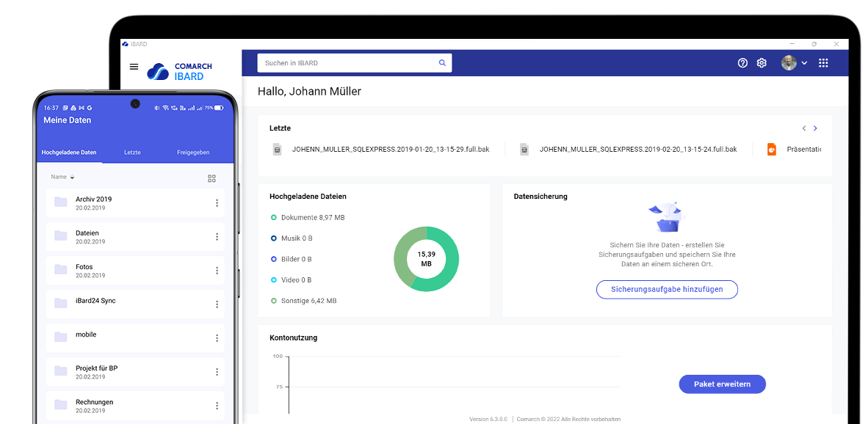Open options for Rechnungen folder
This screenshot has height=424, width=868.
click(x=217, y=405)
